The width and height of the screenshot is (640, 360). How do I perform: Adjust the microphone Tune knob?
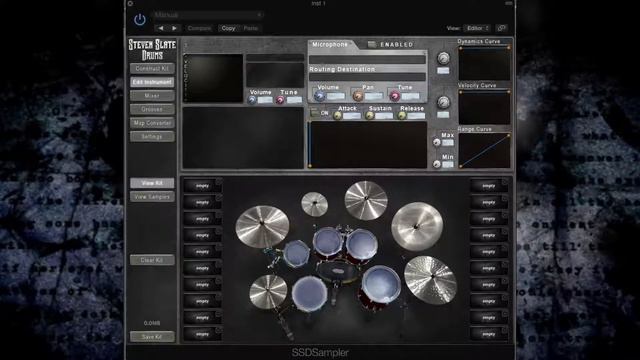[x=394, y=96]
